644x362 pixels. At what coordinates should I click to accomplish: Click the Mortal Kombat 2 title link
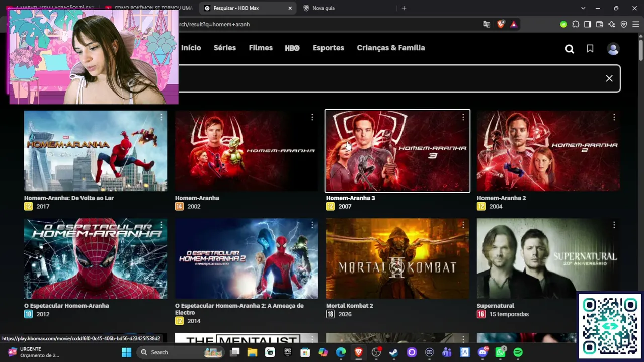[x=350, y=306]
